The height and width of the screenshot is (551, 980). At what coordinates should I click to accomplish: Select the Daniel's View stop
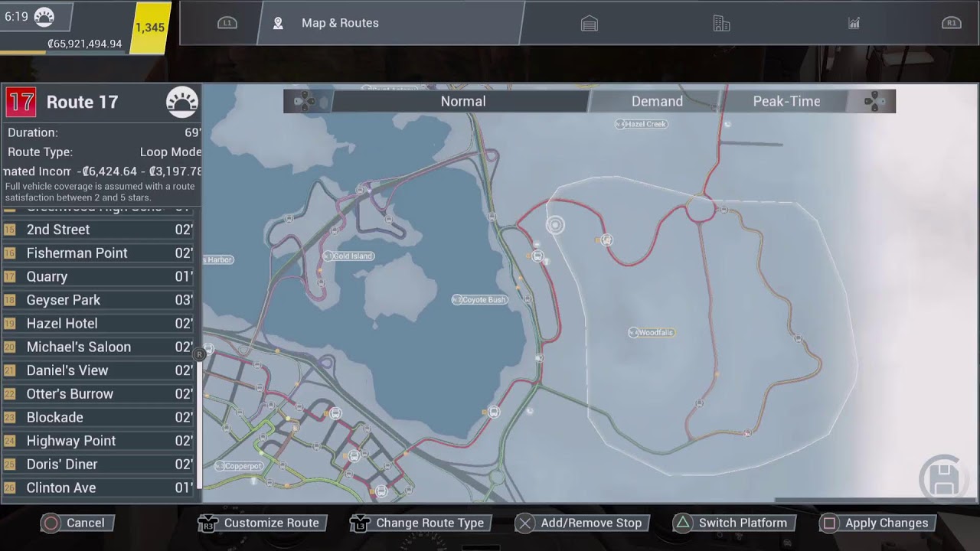pyautogui.click(x=99, y=370)
